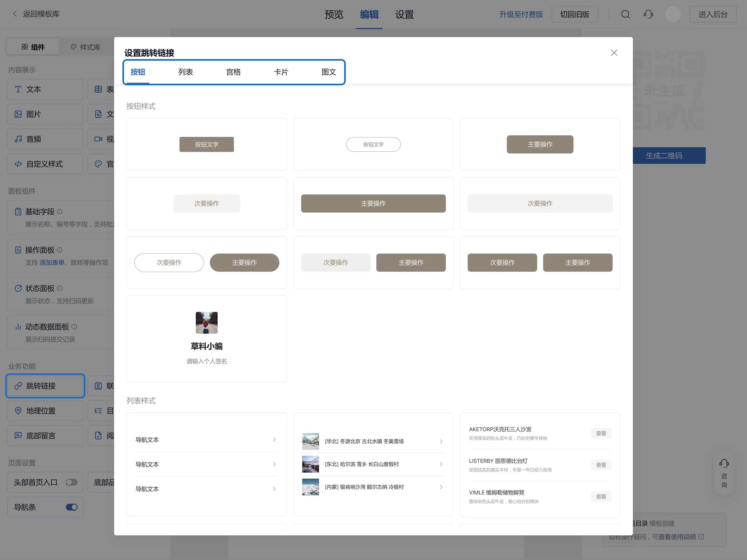The width and height of the screenshot is (747, 560).
Task: Click 升级至付费版 link
Action: coord(521,14)
